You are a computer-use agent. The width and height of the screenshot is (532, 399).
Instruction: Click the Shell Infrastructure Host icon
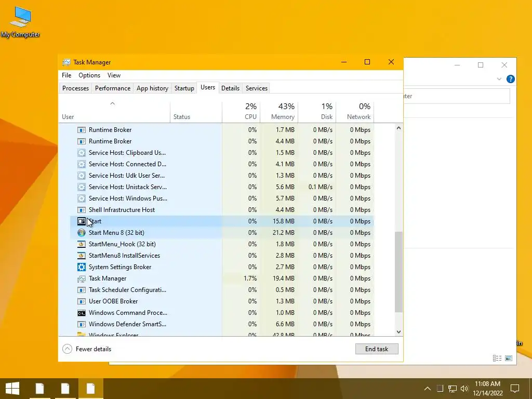click(x=82, y=210)
